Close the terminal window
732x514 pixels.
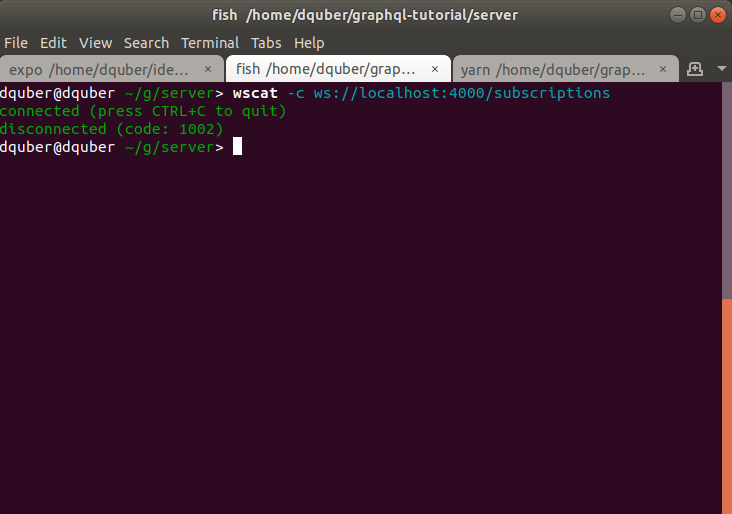(718, 15)
